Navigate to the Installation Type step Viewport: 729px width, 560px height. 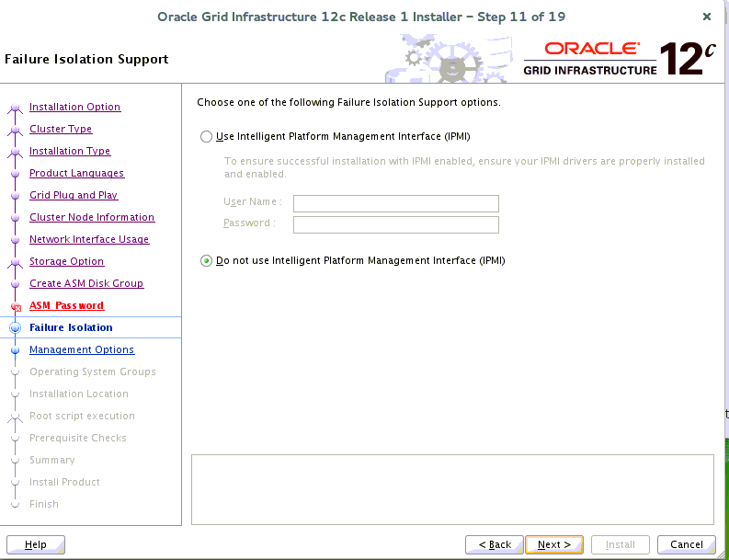[x=70, y=152]
